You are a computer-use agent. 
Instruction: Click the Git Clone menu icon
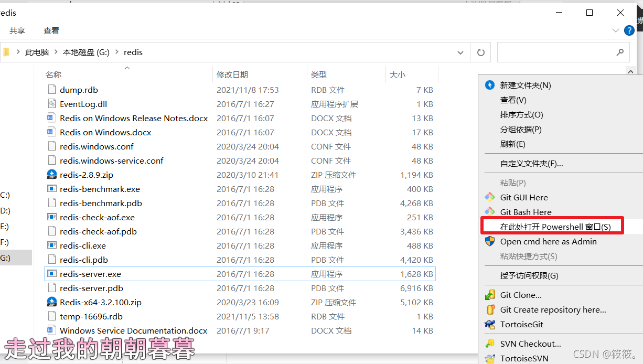tap(490, 295)
